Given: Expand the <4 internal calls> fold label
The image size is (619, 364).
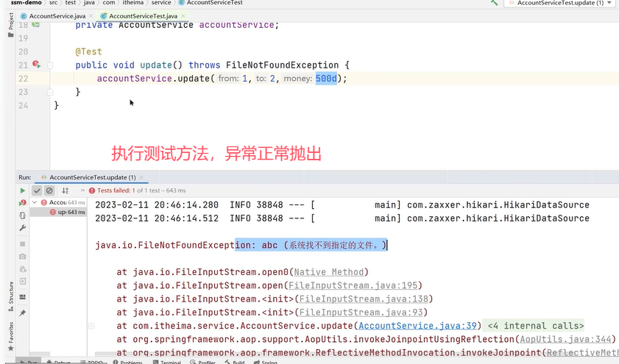Looking at the screenshot, I should pyautogui.click(x=535, y=326).
